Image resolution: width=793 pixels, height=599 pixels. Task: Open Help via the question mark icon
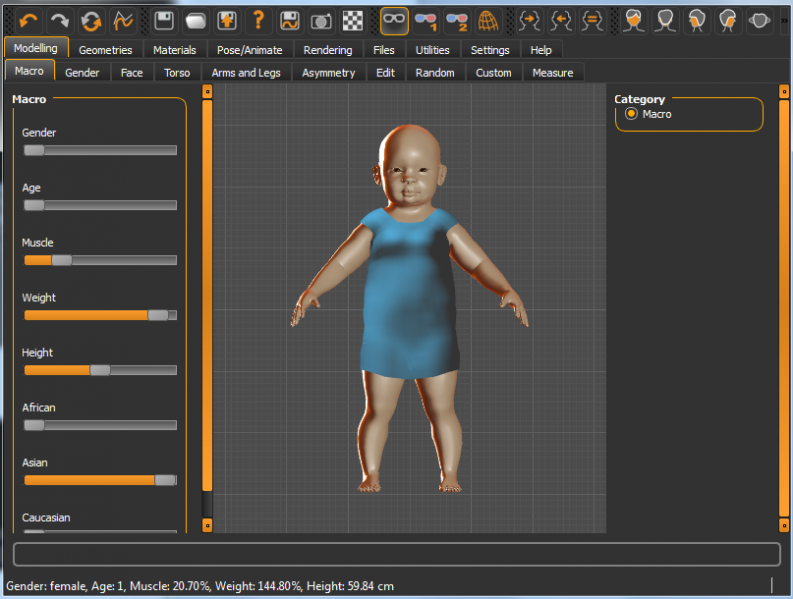258,19
